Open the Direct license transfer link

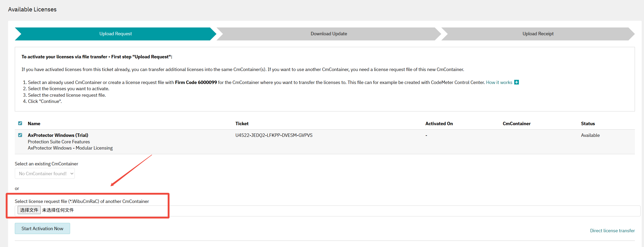(612, 231)
